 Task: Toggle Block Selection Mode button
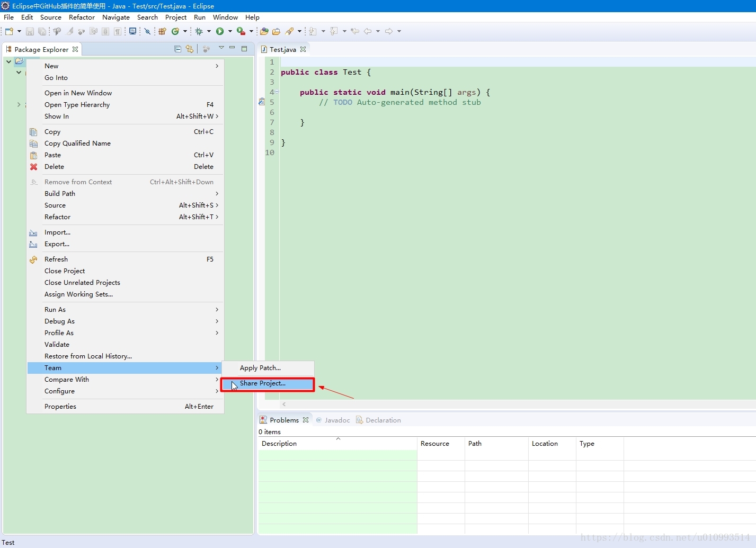105,31
